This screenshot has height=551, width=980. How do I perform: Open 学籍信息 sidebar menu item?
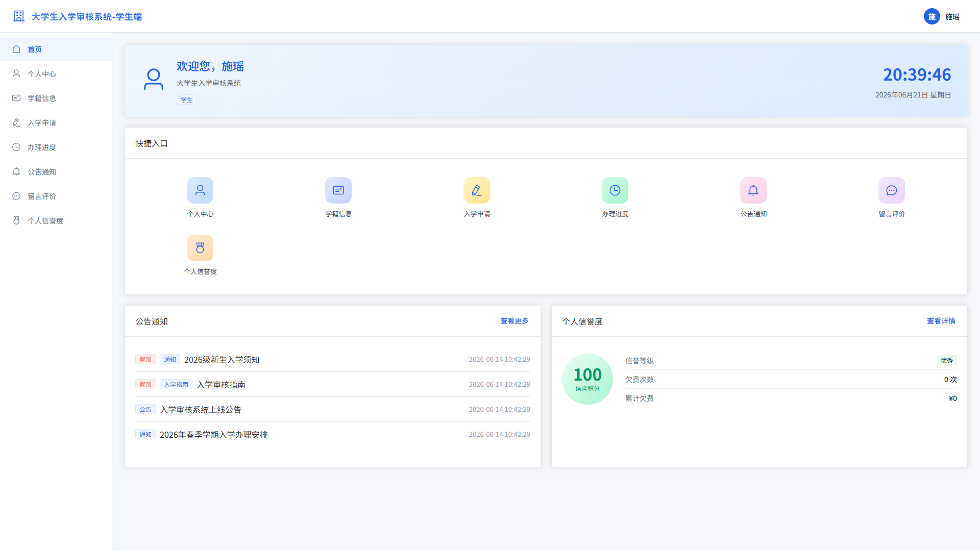(56, 98)
